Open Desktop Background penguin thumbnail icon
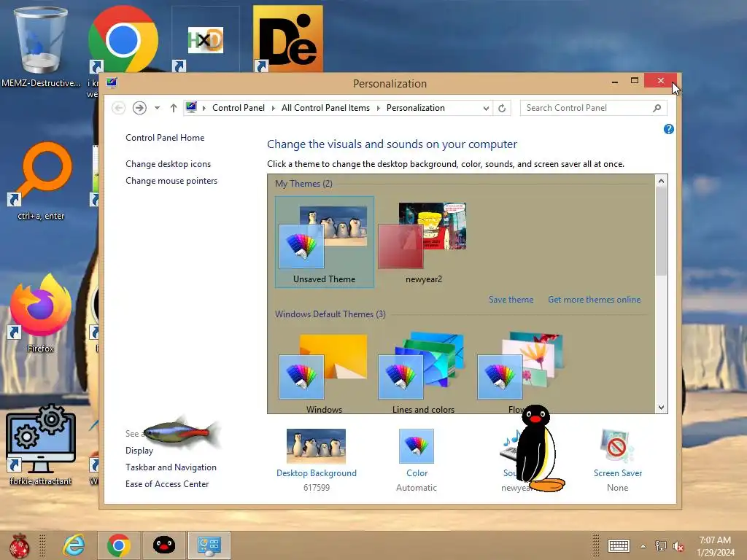 click(316, 446)
